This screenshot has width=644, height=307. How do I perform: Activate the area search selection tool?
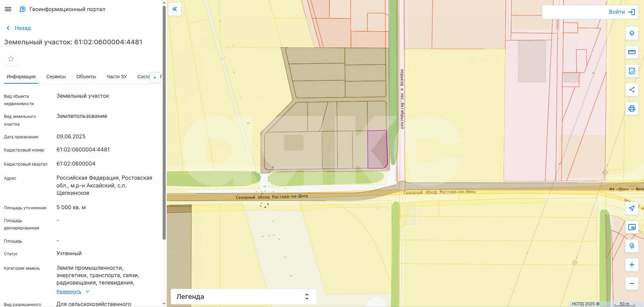pyautogui.click(x=632, y=71)
